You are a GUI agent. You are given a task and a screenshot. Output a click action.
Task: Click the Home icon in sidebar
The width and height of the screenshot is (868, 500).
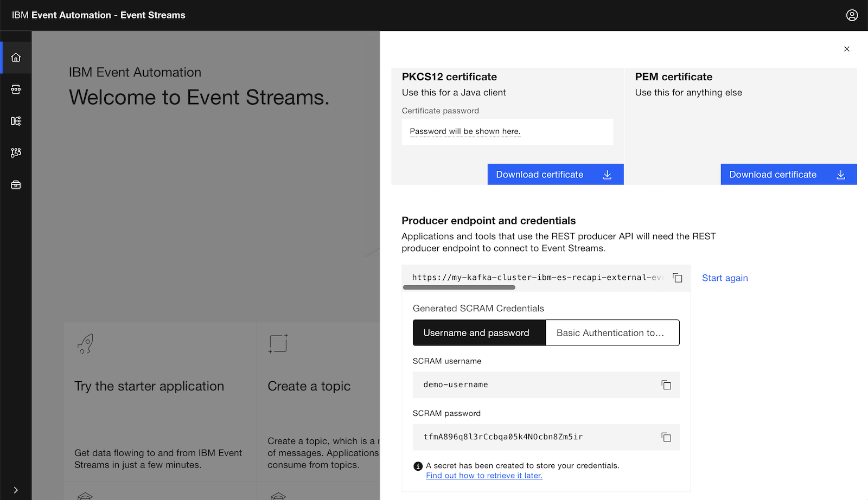point(16,57)
